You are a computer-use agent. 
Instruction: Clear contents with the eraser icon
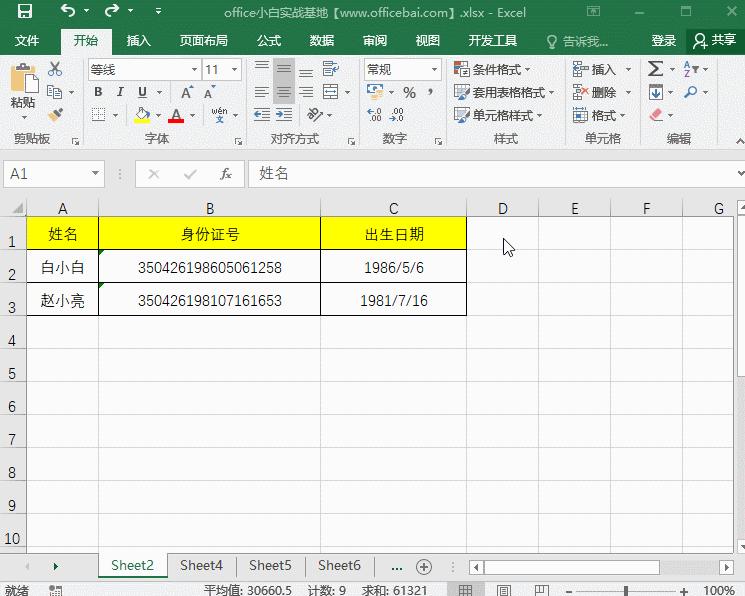click(x=656, y=115)
